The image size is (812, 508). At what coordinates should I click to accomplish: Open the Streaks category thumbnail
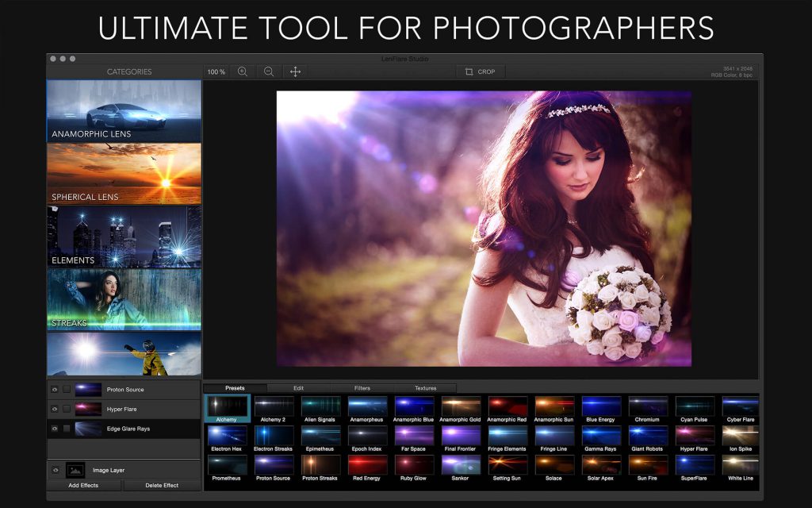pyautogui.click(x=124, y=300)
